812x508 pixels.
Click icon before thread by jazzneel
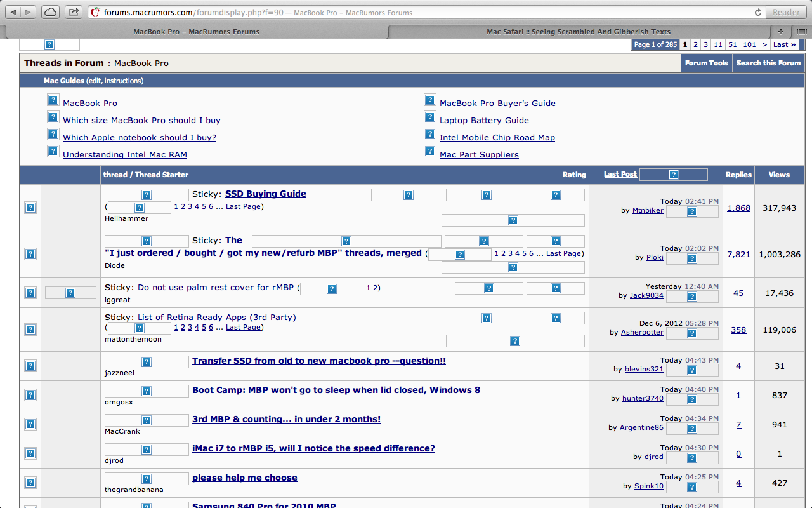coord(147,362)
